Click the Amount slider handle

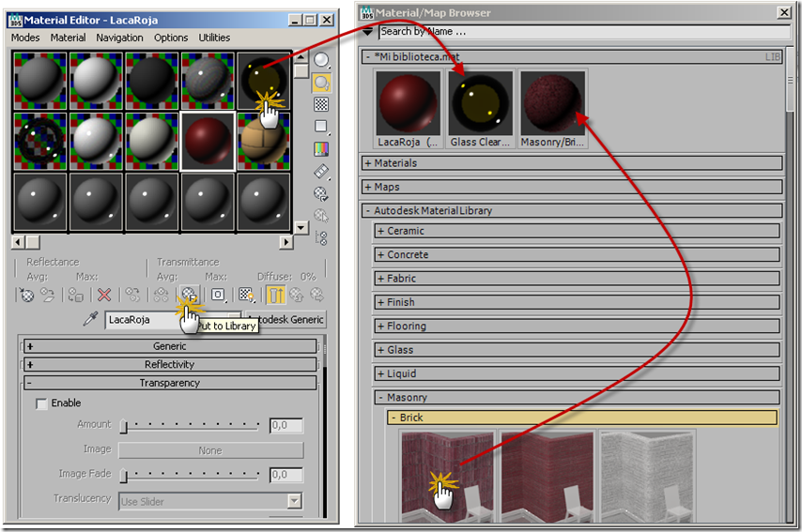[123, 426]
